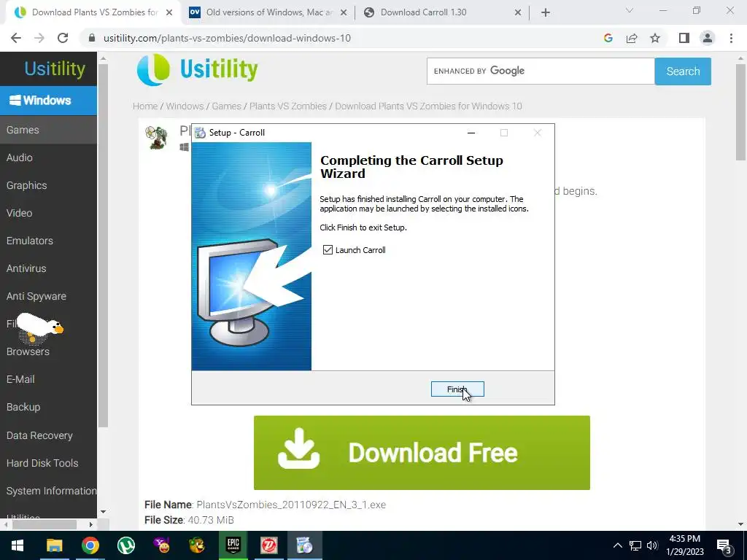The height and width of the screenshot is (560, 747).
Task: Open the notification center icon
Action: (724, 546)
